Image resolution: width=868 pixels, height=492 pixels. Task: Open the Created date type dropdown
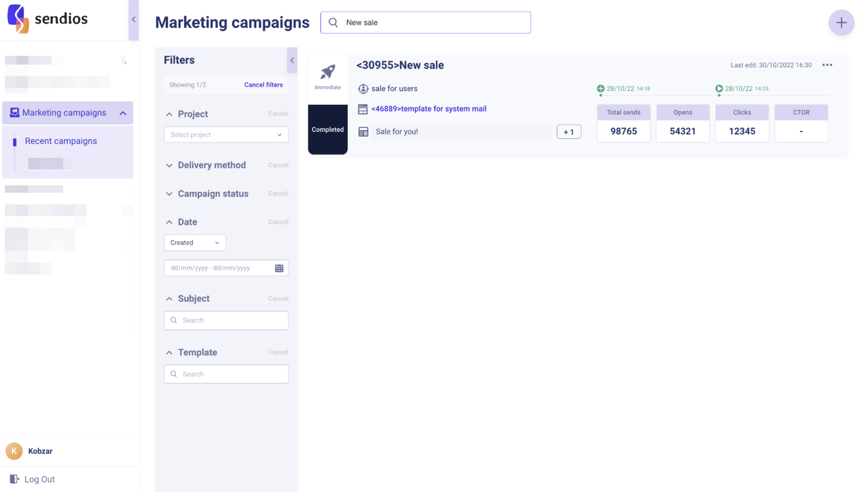195,243
